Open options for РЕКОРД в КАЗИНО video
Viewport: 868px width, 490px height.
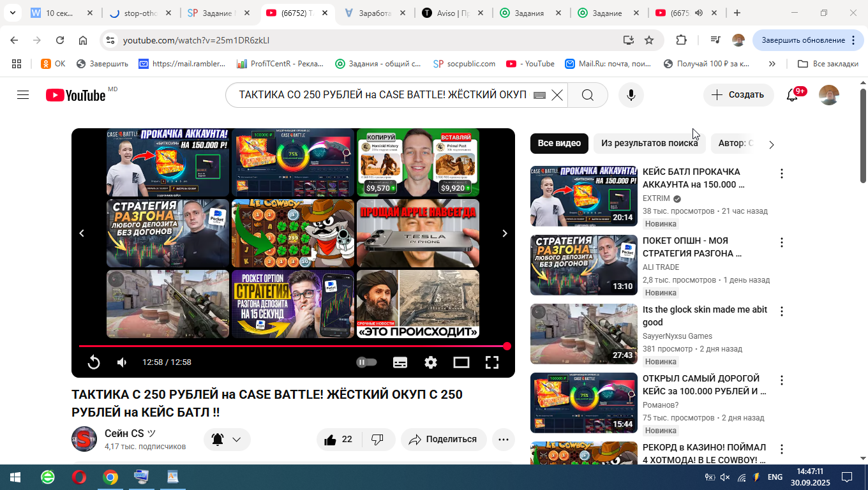pyautogui.click(x=781, y=449)
